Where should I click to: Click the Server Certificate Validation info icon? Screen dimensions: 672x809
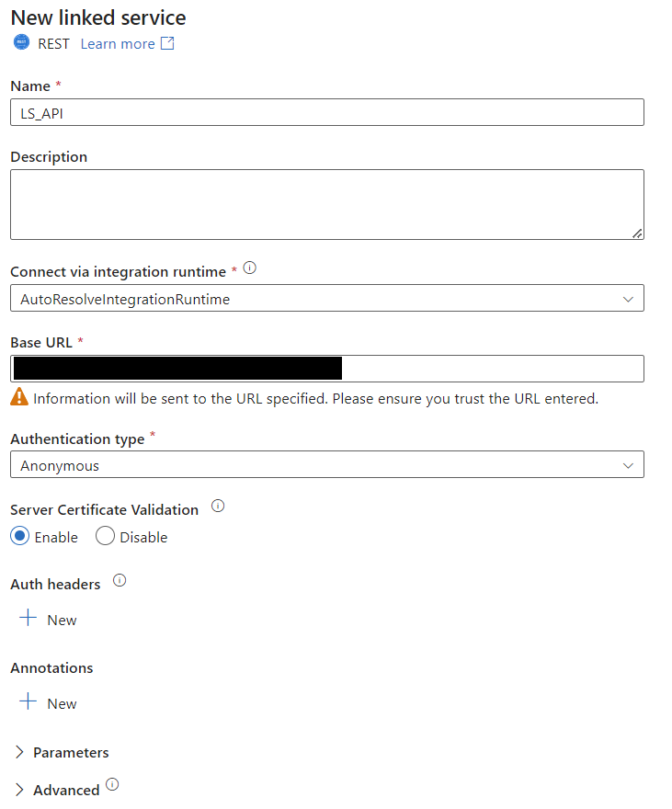click(218, 507)
